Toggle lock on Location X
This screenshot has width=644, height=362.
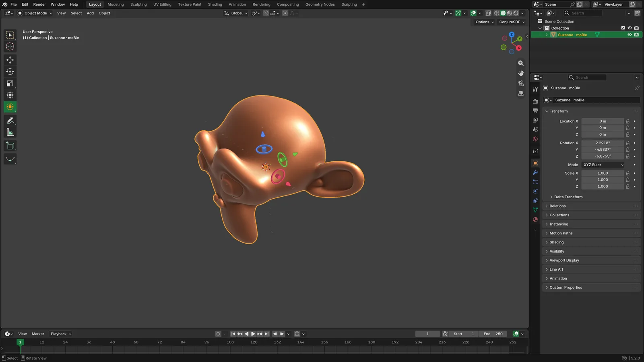point(627,121)
